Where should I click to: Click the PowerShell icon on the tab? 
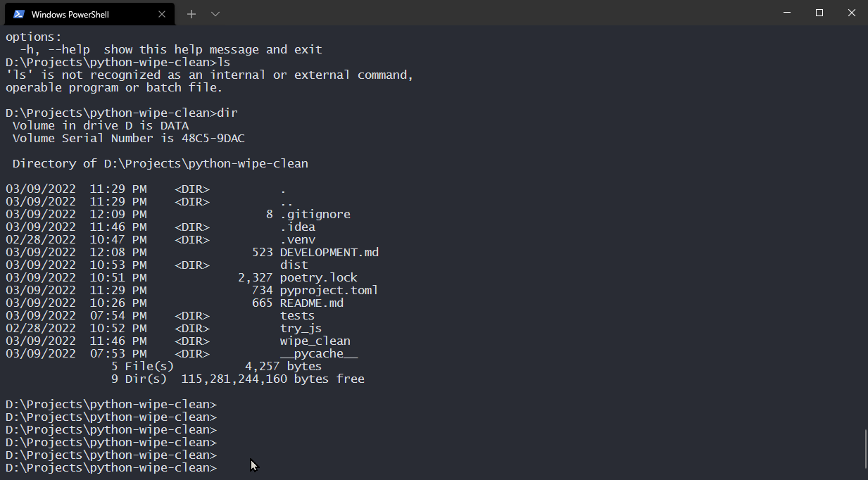coord(19,14)
